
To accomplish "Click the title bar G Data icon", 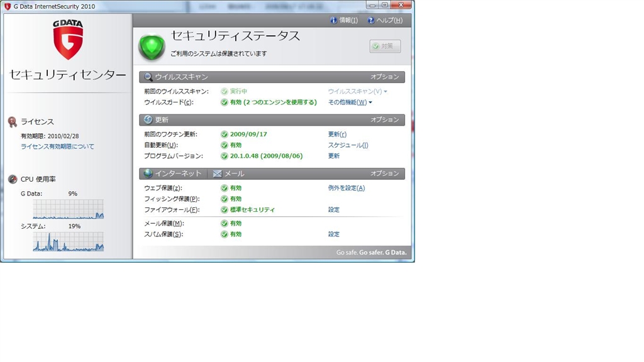I will pyautogui.click(x=8, y=6).
